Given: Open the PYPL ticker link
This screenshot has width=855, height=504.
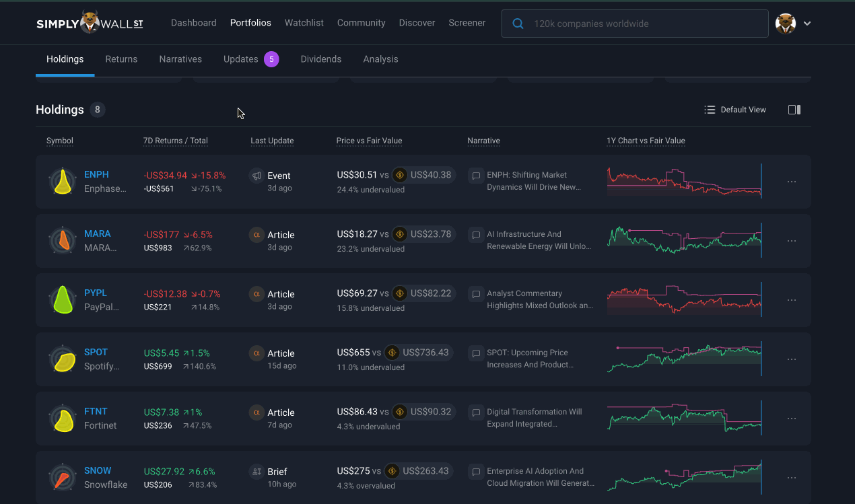Looking at the screenshot, I should [x=96, y=293].
